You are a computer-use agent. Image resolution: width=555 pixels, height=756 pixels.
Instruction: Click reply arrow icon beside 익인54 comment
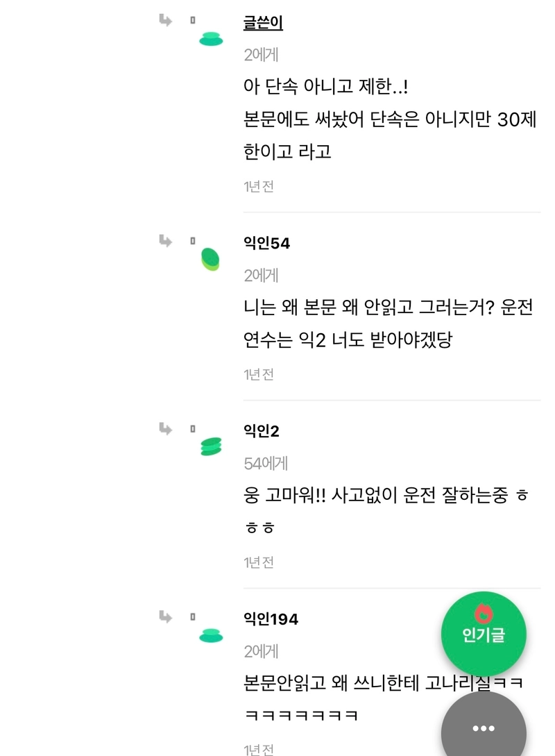coord(165,241)
